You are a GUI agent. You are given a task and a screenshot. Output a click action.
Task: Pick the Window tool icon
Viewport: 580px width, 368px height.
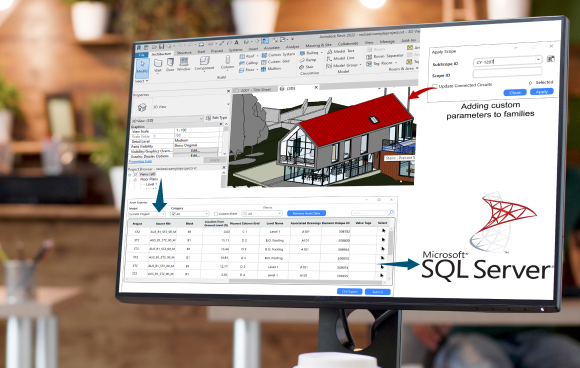tap(183, 64)
